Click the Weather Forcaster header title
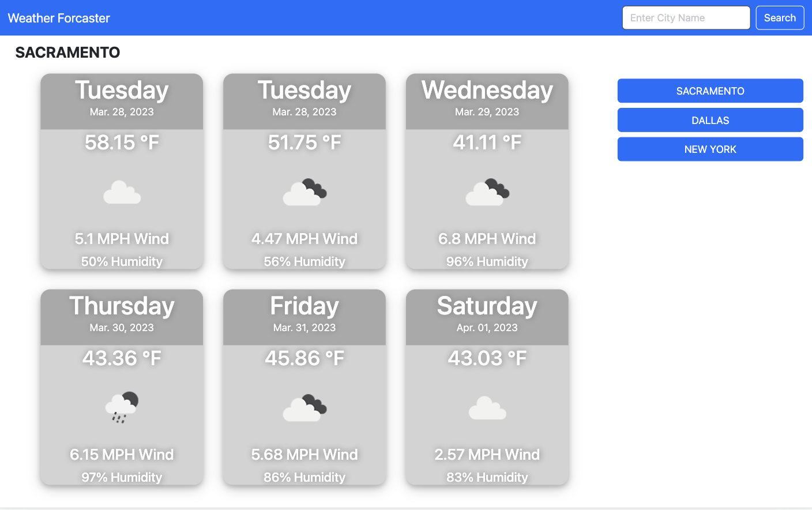Screen dimensions: 812x510 tap(59, 18)
